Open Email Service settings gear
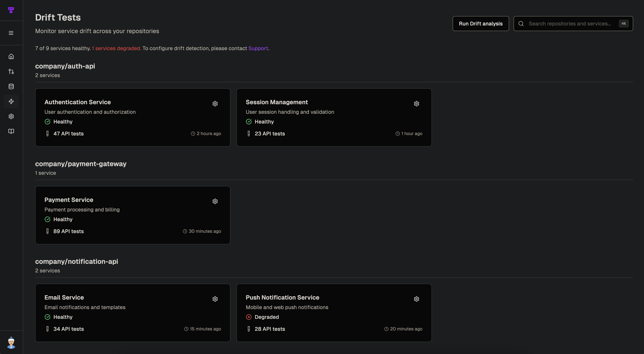The height and width of the screenshot is (354, 644). tap(215, 299)
